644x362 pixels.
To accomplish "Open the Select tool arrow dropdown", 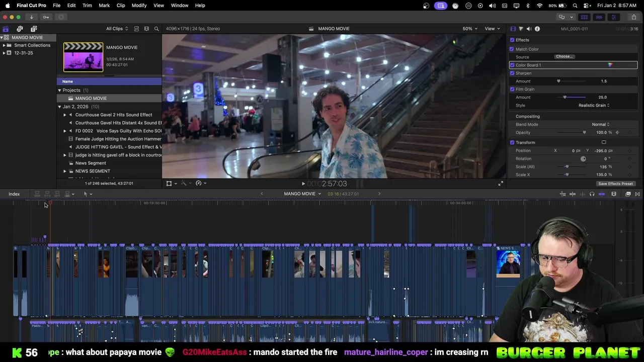I will [88, 194].
